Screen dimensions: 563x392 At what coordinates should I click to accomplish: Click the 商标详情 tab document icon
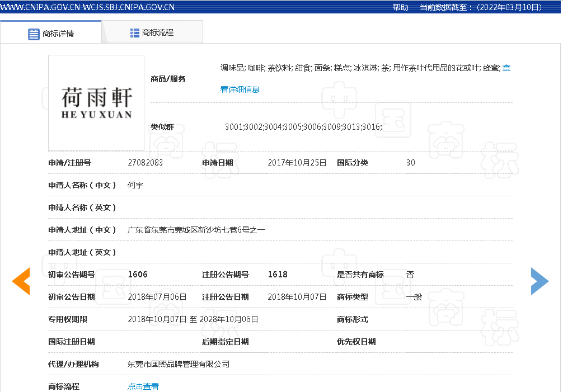(x=34, y=34)
